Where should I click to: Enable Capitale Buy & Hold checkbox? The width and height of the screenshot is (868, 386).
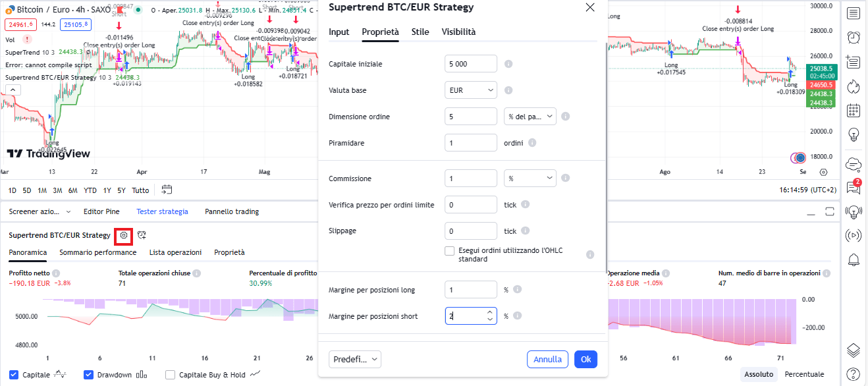click(x=171, y=375)
